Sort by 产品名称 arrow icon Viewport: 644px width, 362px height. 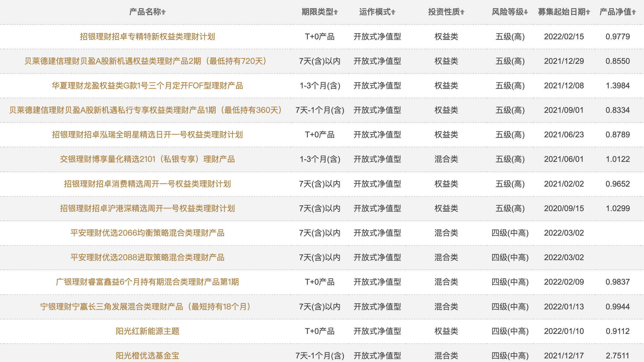pos(164,12)
